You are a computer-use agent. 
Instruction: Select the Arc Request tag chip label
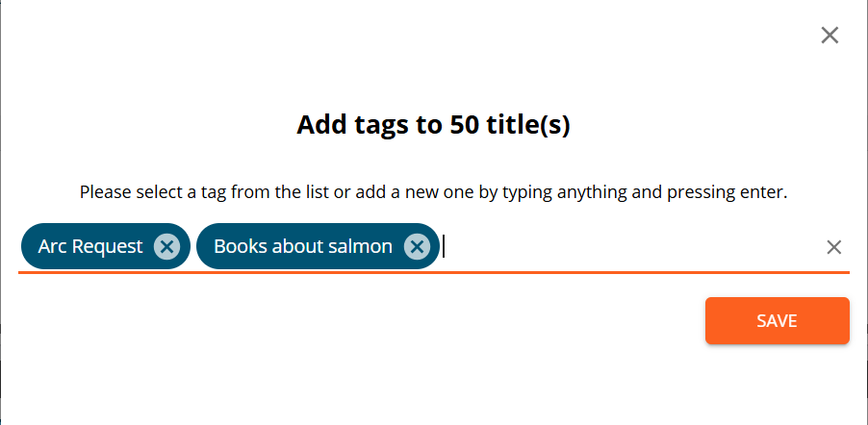90,246
